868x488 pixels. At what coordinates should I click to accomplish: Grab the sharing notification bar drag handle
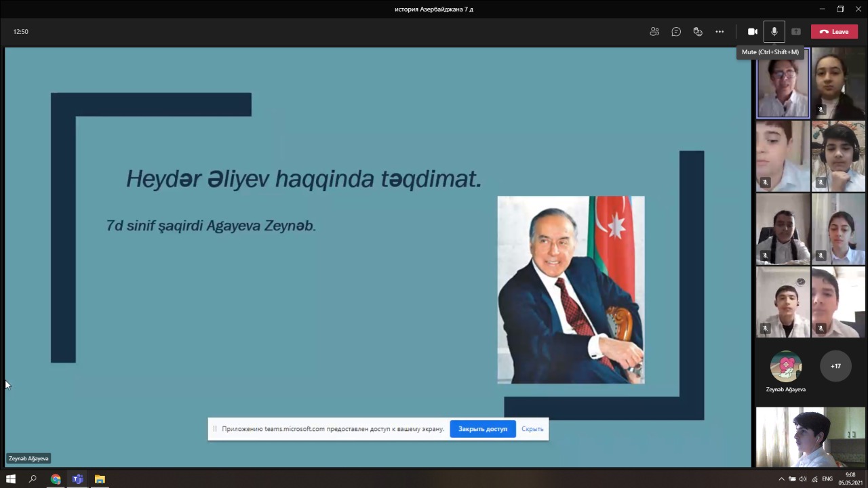pos(215,429)
